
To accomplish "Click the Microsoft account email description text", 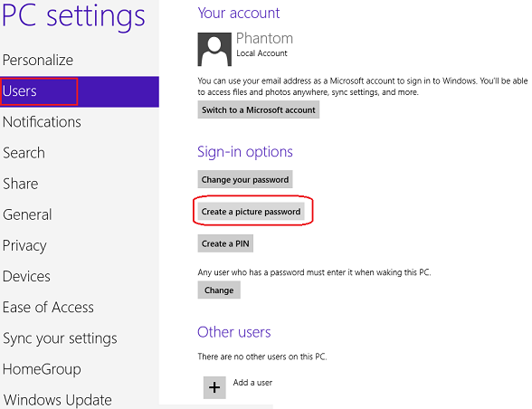I will pyautogui.click(x=362, y=87).
